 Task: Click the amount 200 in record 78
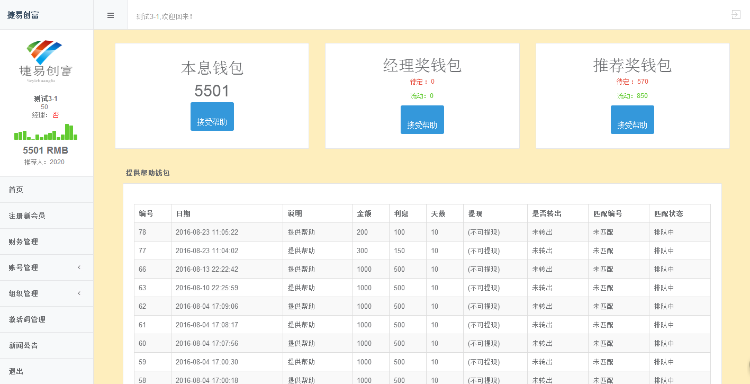coord(362,232)
